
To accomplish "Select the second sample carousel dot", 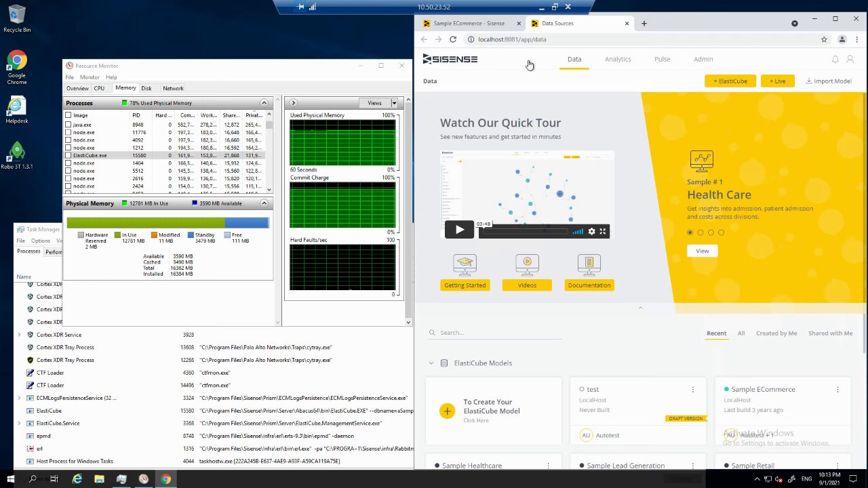I will pyautogui.click(x=701, y=232).
